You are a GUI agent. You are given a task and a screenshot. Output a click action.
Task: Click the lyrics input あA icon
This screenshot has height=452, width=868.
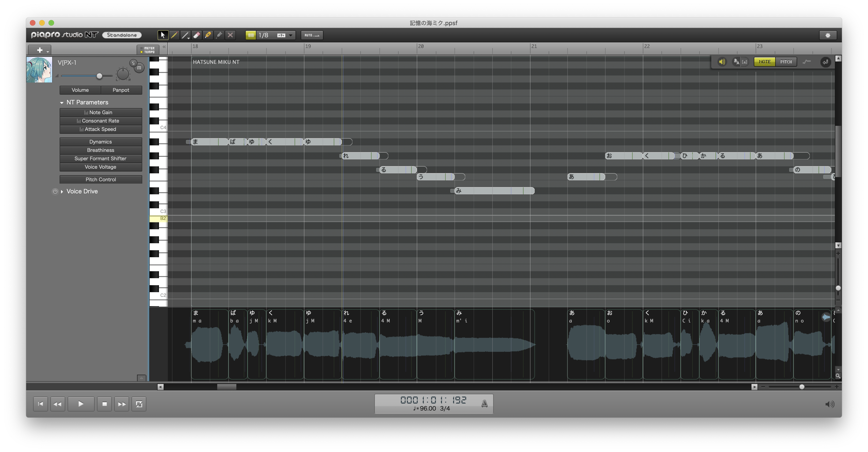[737, 62]
